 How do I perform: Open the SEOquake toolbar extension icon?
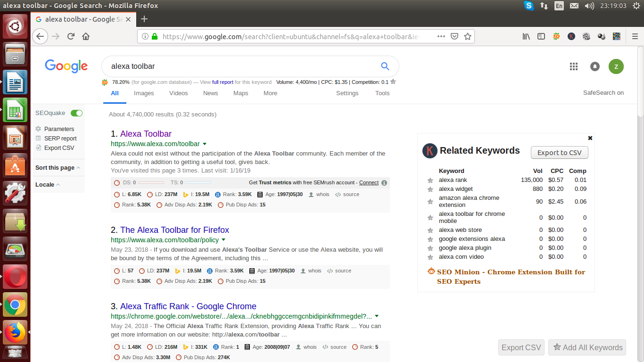[x=556, y=36]
